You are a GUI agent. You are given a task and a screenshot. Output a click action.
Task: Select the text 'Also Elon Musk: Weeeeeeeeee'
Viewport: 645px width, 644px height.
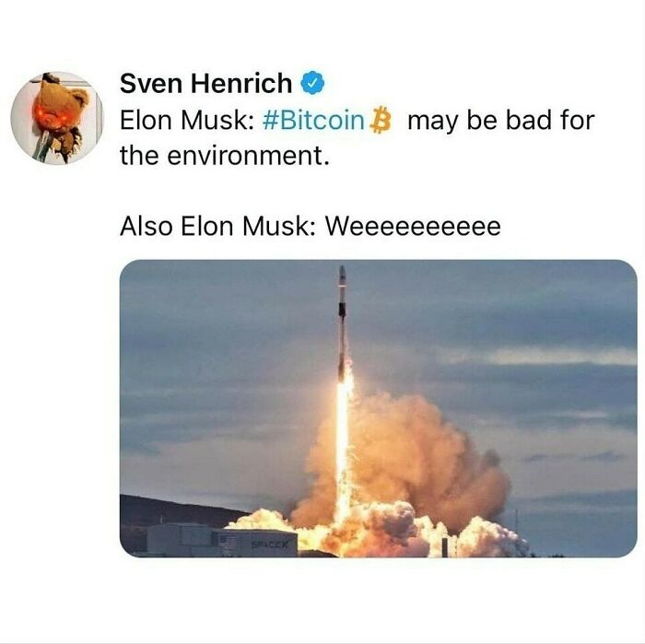tap(311, 226)
